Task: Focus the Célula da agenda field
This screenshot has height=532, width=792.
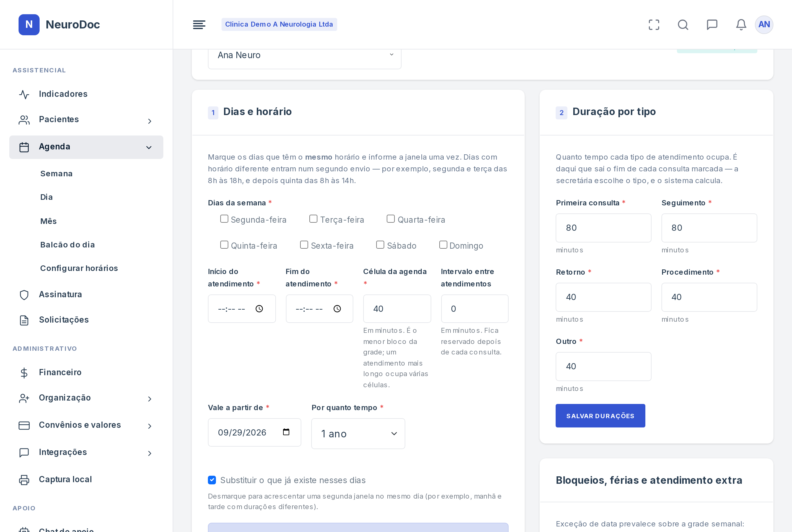Action: click(x=397, y=309)
